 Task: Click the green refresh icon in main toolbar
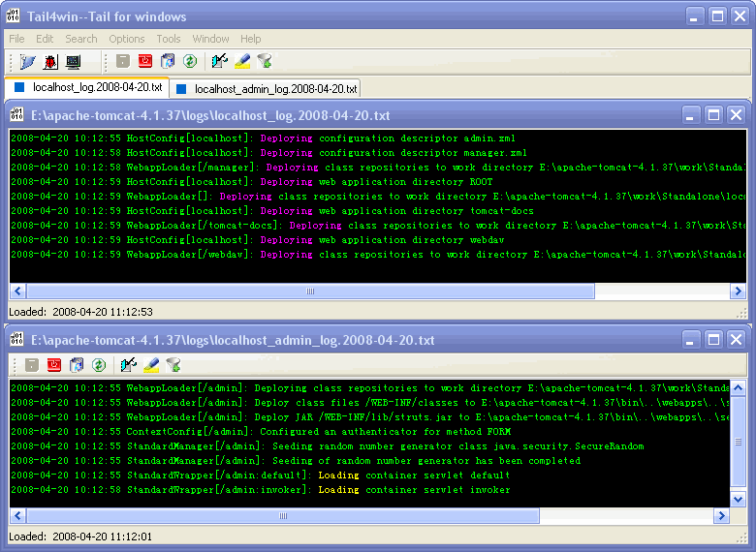[x=190, y=61]
